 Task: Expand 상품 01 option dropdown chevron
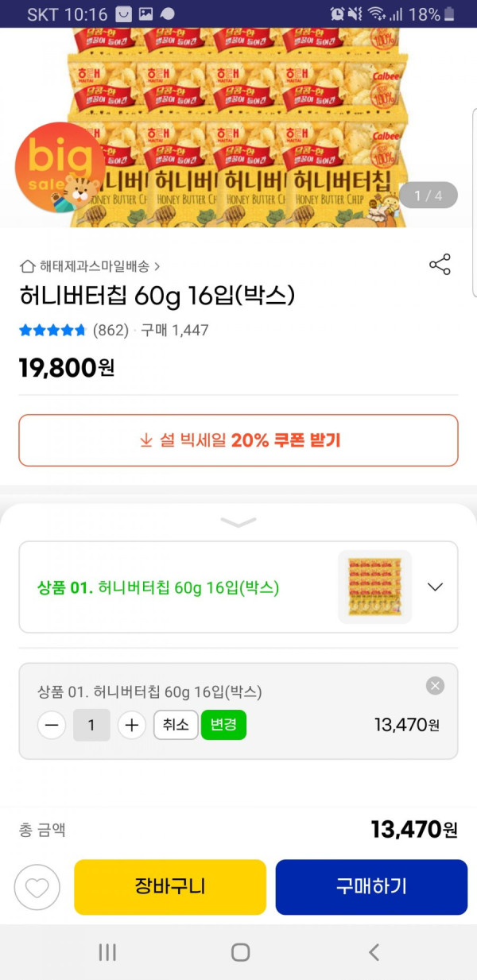pyautogui.click(x=435, y=587)
